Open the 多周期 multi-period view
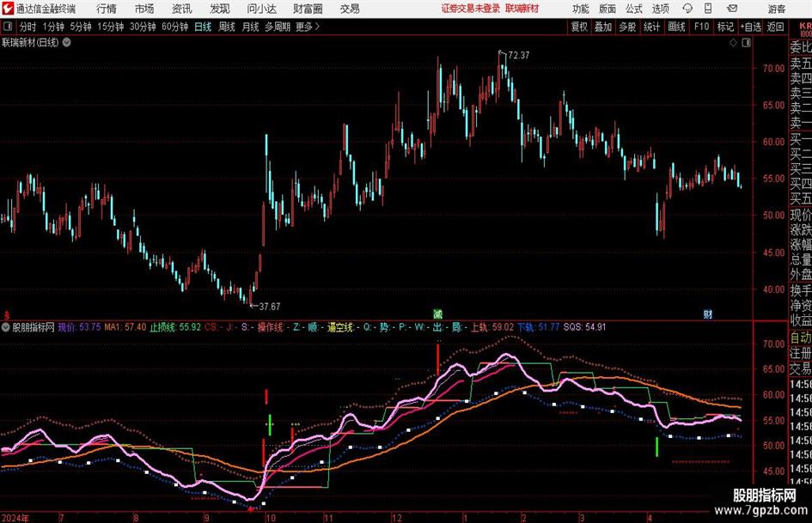The image size is (812, 523). [278, 27]
